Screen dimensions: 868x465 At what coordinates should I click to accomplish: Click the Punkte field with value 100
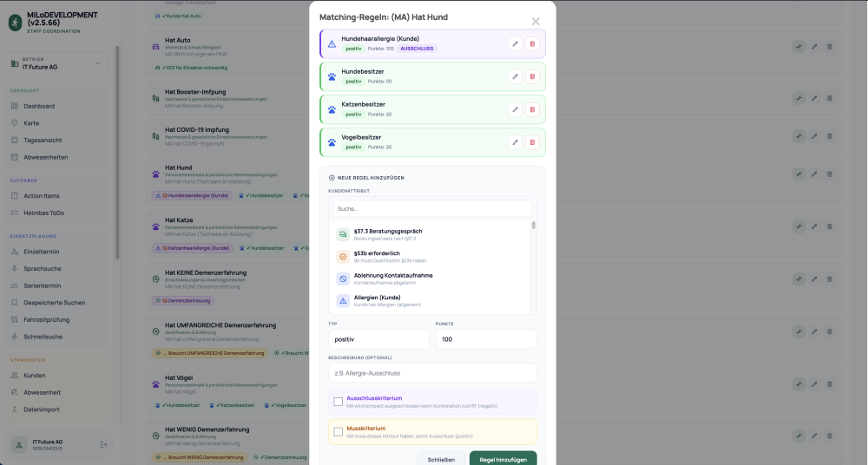coord(486,339)
